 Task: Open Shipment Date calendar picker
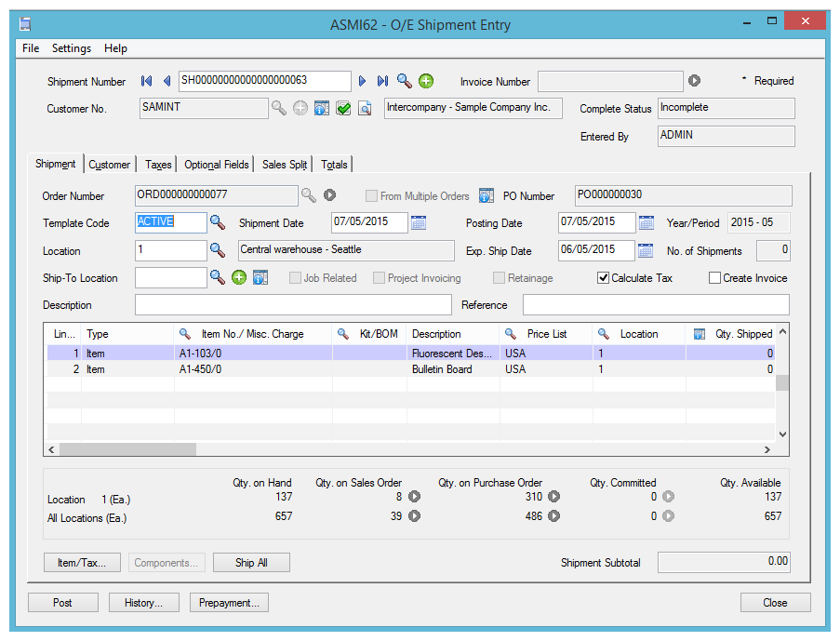point(419,223)
